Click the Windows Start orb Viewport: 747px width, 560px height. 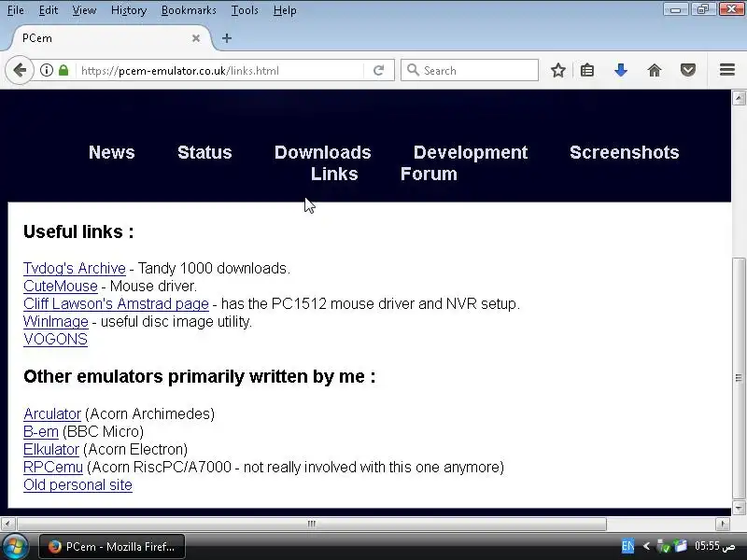coord(14,547)
